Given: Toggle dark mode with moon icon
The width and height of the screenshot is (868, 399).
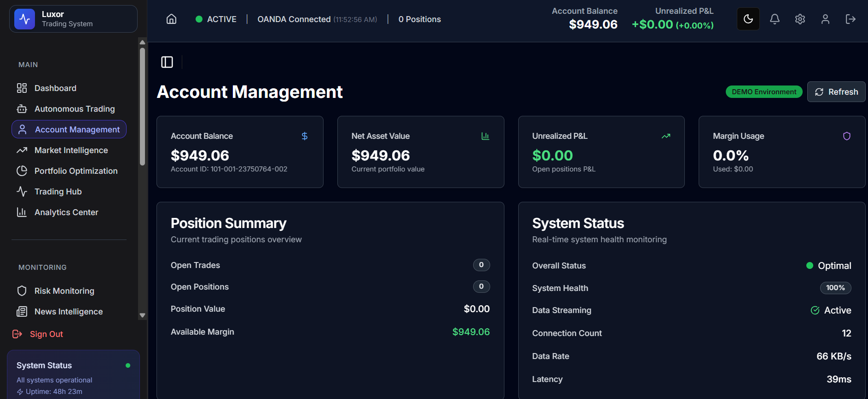Looking at the screenshot, I should (748, 19).
